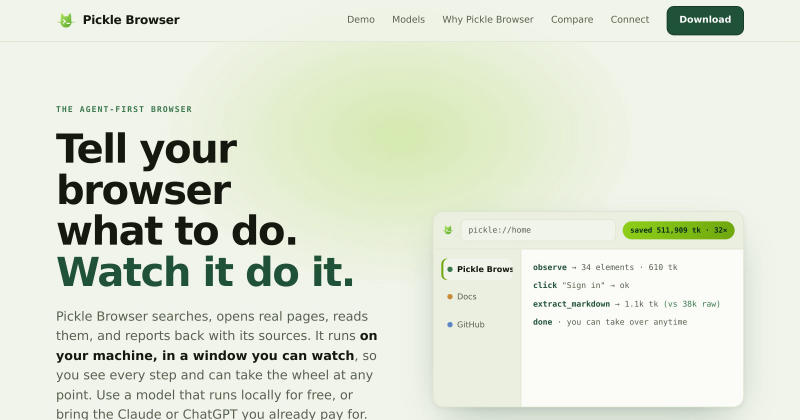Switch to the GitHub sidebar tab

coord(478,325)
